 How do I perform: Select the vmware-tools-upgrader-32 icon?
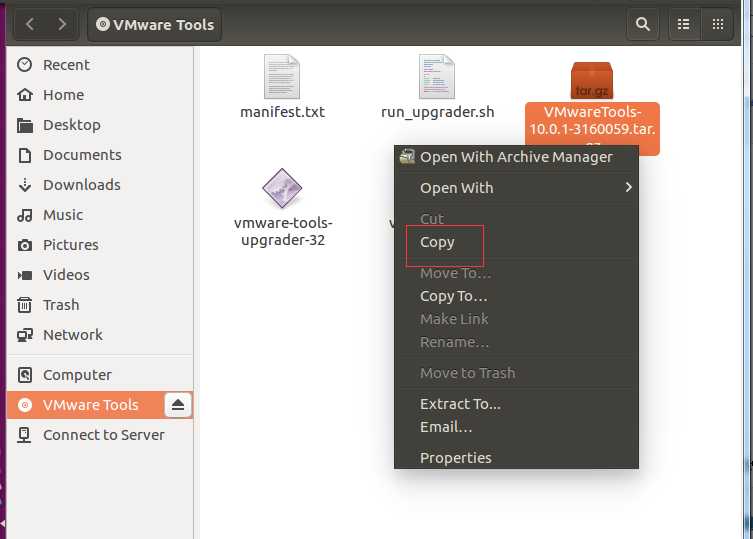(282, 188)
